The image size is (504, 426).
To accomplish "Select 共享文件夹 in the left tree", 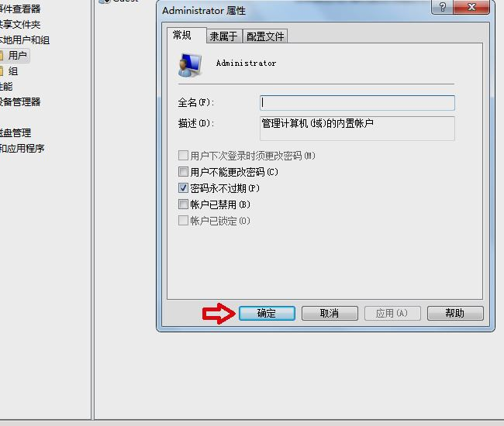I will pyautogui.click(x=20, y=24).
